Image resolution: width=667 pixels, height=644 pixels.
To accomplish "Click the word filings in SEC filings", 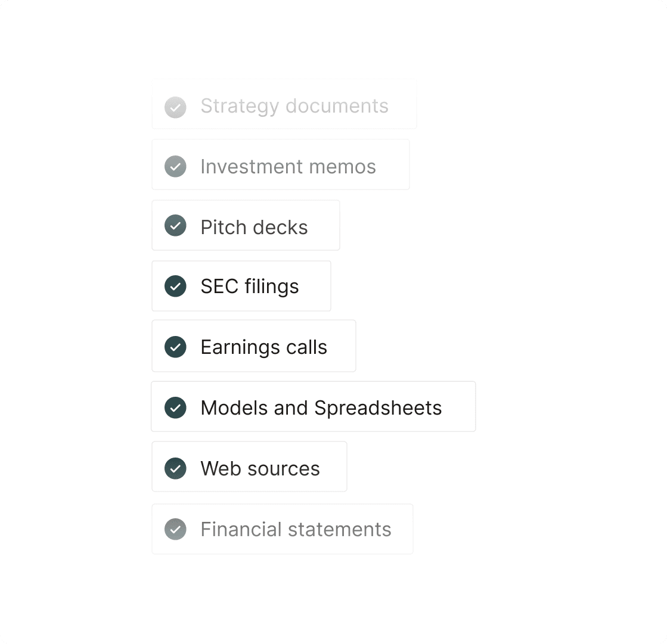I will (271, 287).
